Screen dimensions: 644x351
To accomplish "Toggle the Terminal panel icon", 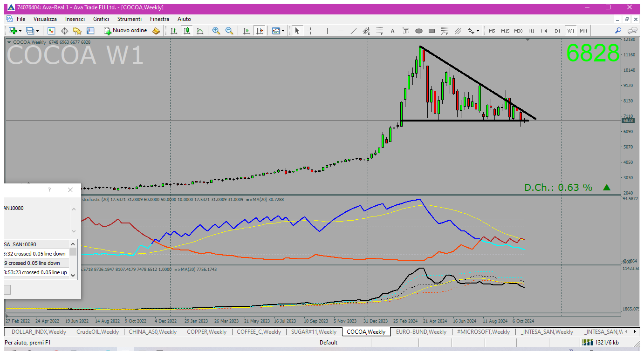I will (x=90, y=31).
